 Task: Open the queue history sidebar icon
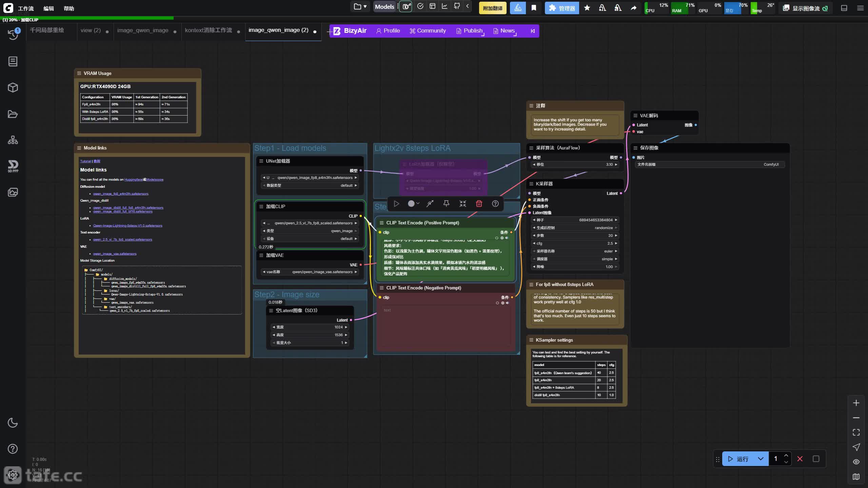[13, 34]
